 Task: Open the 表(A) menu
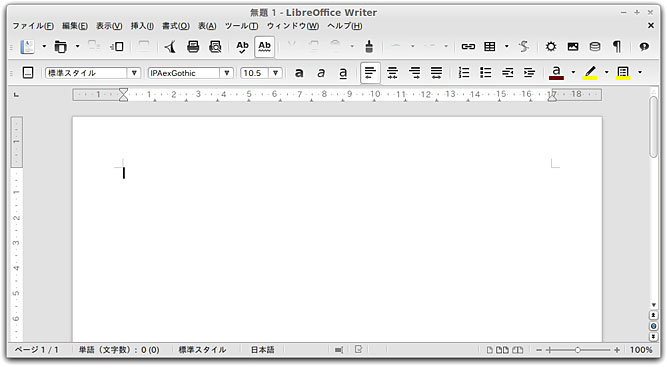coord(207,26)
